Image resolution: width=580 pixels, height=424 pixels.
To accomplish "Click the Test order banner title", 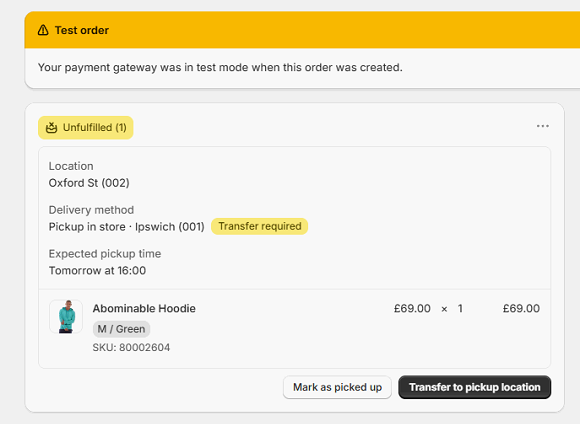I will coord(82,30).
